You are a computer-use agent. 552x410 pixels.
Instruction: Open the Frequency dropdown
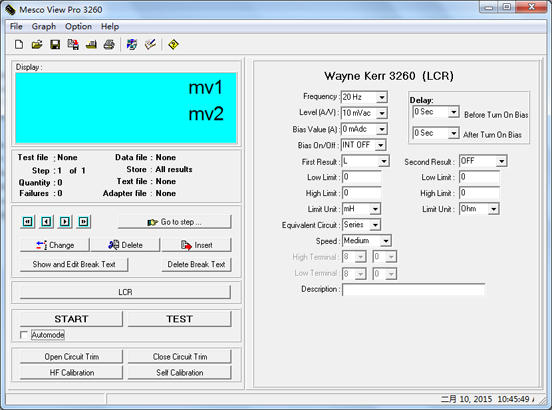(x=382, y=97)
